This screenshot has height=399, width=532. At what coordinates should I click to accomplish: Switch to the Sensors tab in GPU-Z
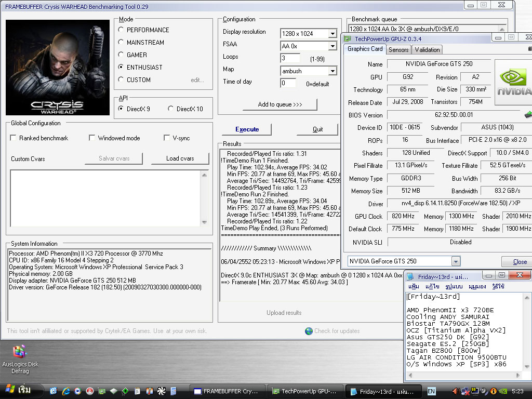pyautogui.click(x=398, y=50)
